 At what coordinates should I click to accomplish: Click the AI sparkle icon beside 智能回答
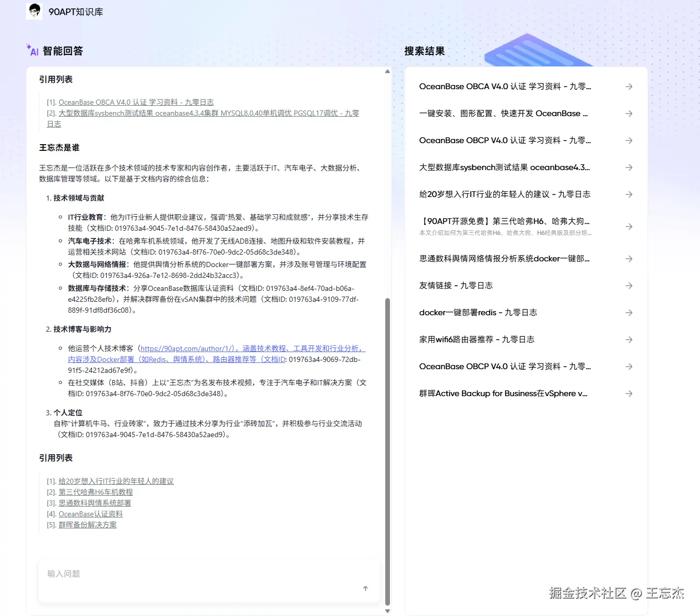pyautogui.click(x=33, y=50)
